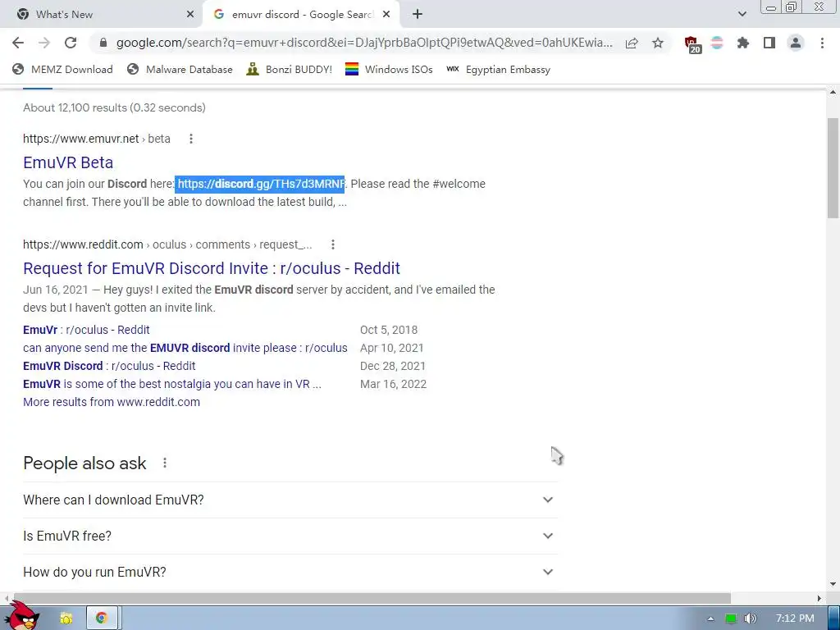Close the emuvr discord Google Search tab

386,15
